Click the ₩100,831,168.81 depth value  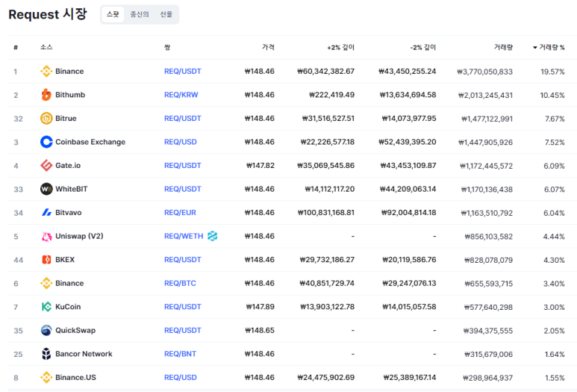point(326,212)
